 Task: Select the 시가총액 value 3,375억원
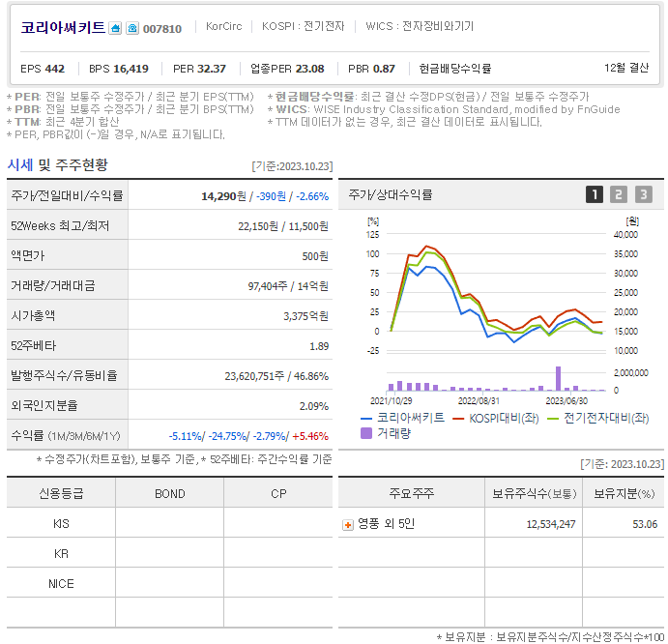[x=305, y=316]
